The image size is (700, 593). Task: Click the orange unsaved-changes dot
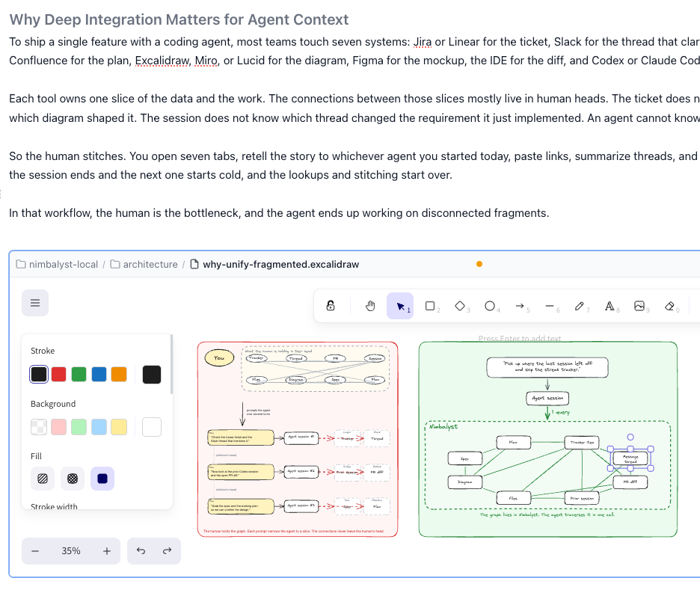(x=479, y=264)
